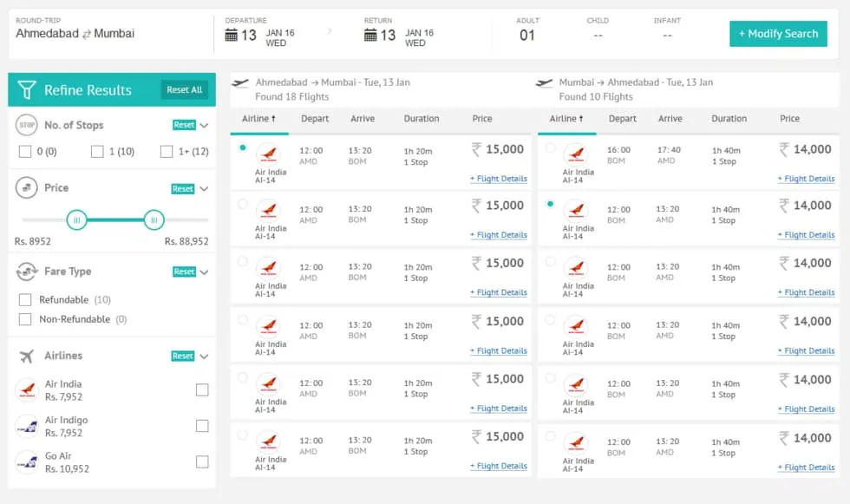Open the Infant passenger count selector

(x=667, y=36)
